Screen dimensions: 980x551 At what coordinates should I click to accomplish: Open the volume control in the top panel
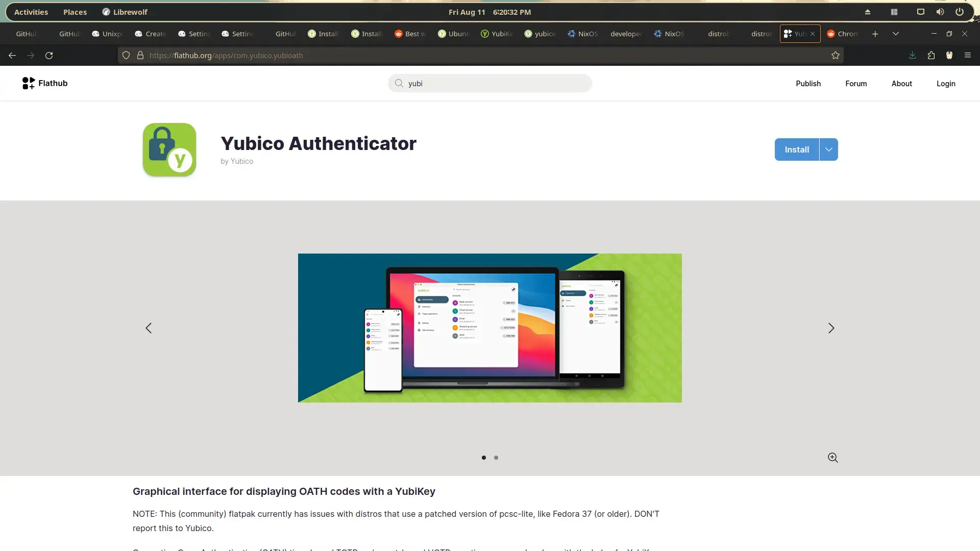coord(940,12)
